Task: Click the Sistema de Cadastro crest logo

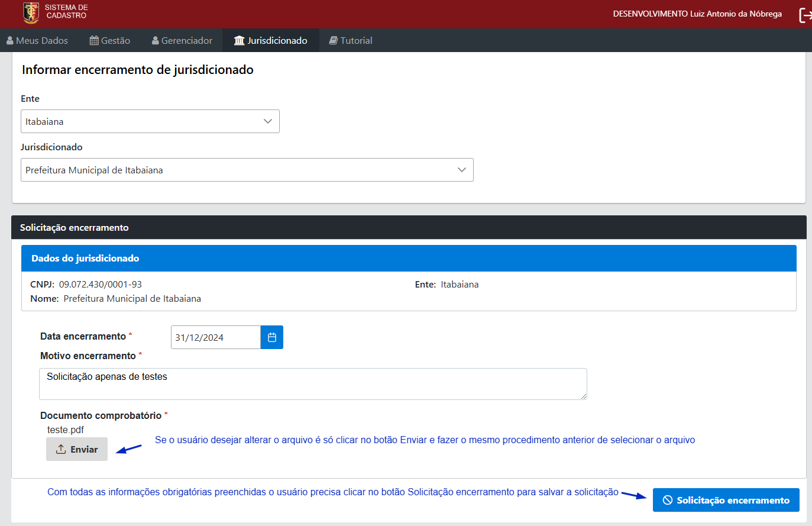Action: [x=31, y=12]
